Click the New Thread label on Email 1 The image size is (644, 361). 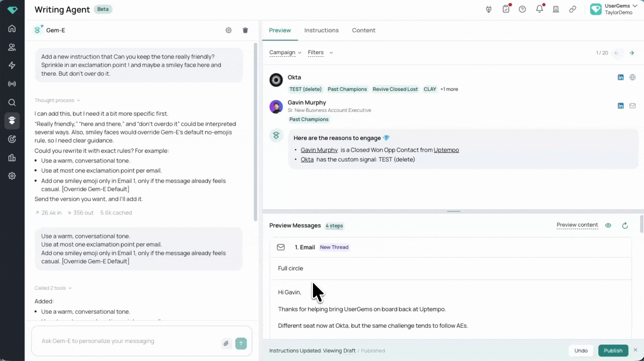click(x=334, y=247)
